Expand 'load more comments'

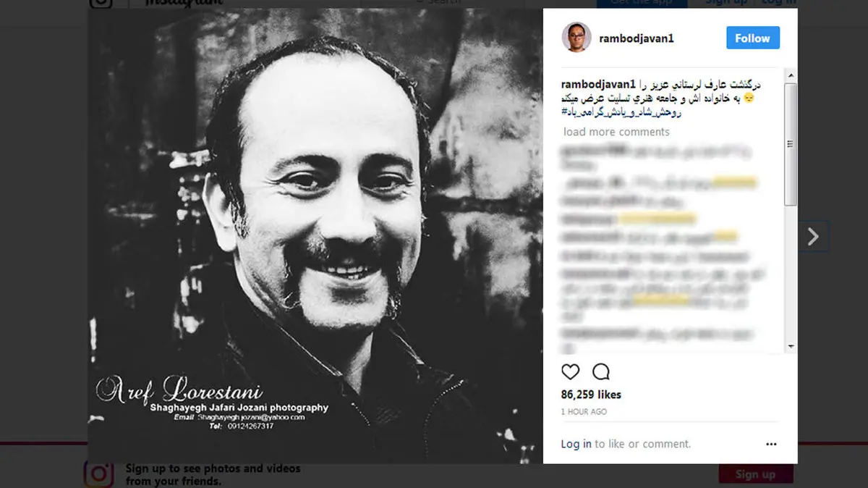[616, 132]
